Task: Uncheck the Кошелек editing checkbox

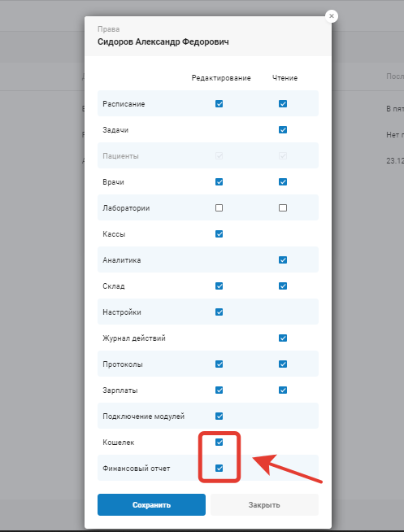Action: [x=219, y=443]
